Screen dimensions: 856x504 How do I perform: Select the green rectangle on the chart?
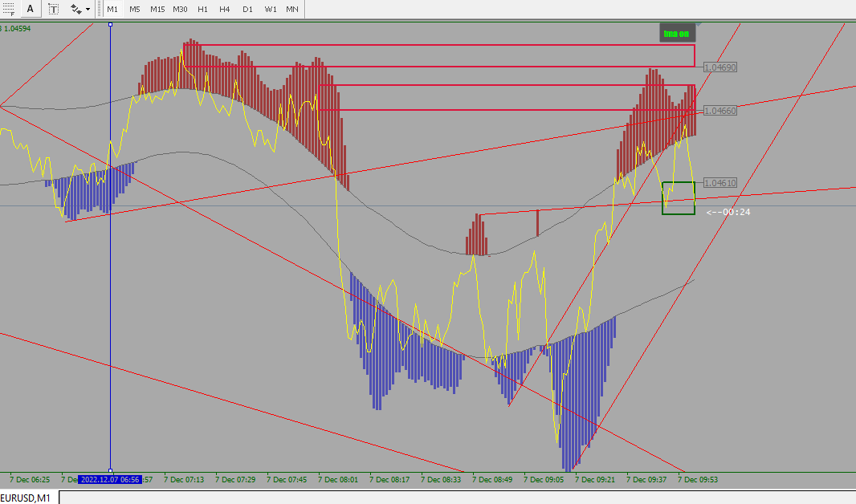(679, 198)
